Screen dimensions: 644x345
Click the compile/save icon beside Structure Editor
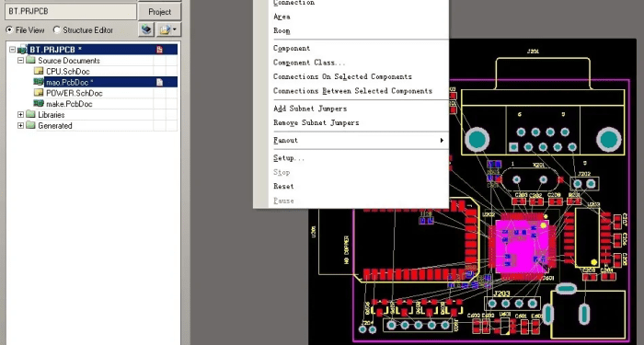[146, 29]
